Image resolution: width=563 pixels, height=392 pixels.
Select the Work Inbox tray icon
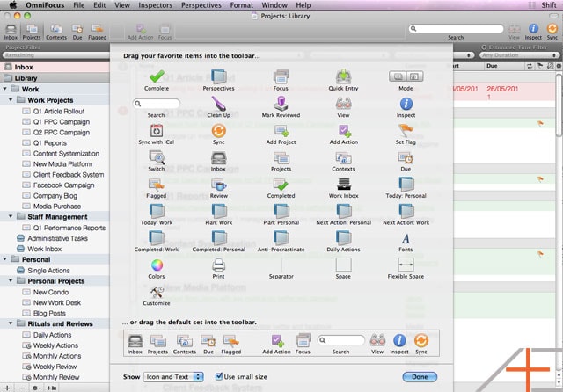click(344, 185)
